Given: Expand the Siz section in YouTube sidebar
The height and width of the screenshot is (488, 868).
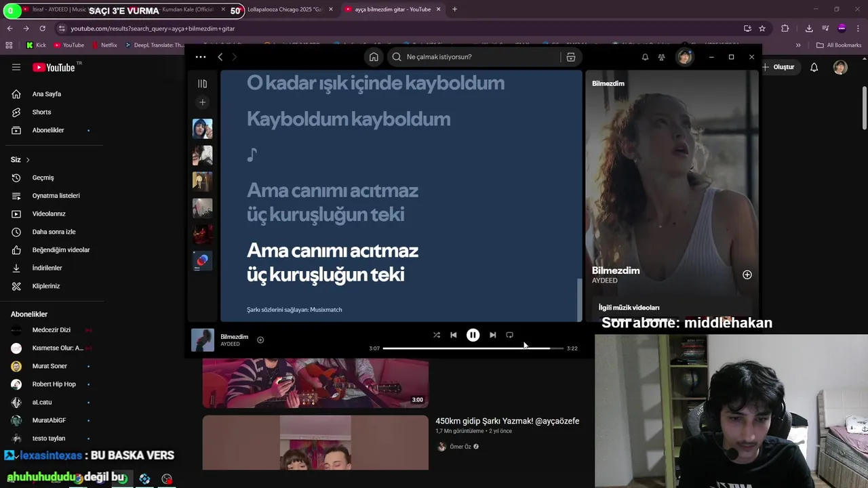Looking at the screenshot, I should [x=20, y=159].
